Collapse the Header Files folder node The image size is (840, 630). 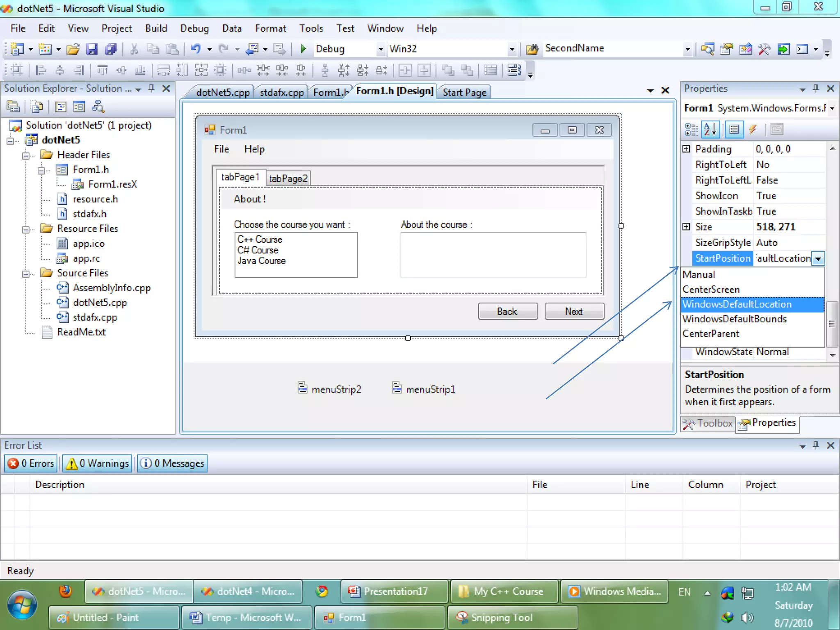[26, 155]
